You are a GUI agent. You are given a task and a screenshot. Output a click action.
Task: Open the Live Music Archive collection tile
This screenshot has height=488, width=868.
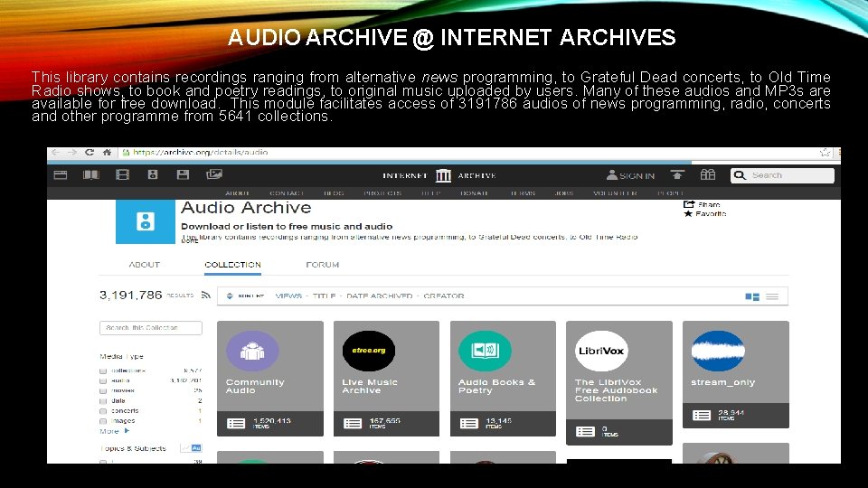click(386, 379)
